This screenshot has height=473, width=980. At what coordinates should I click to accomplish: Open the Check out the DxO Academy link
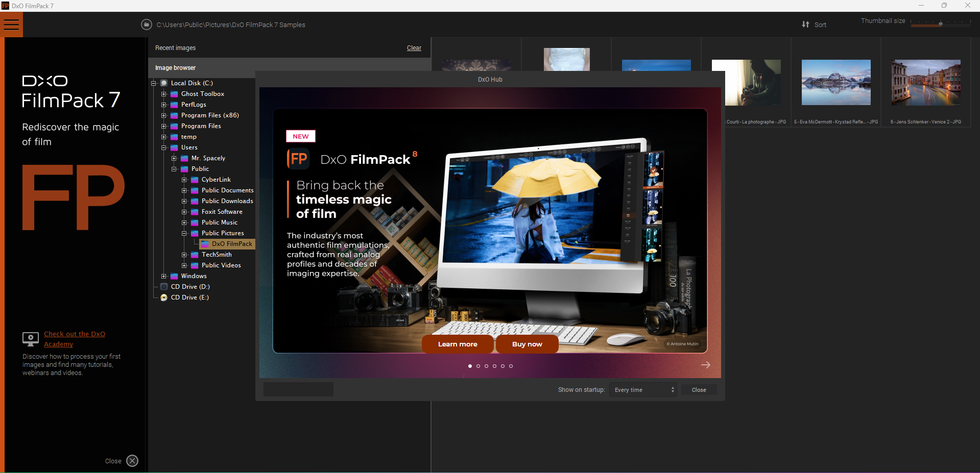point(75,339)
